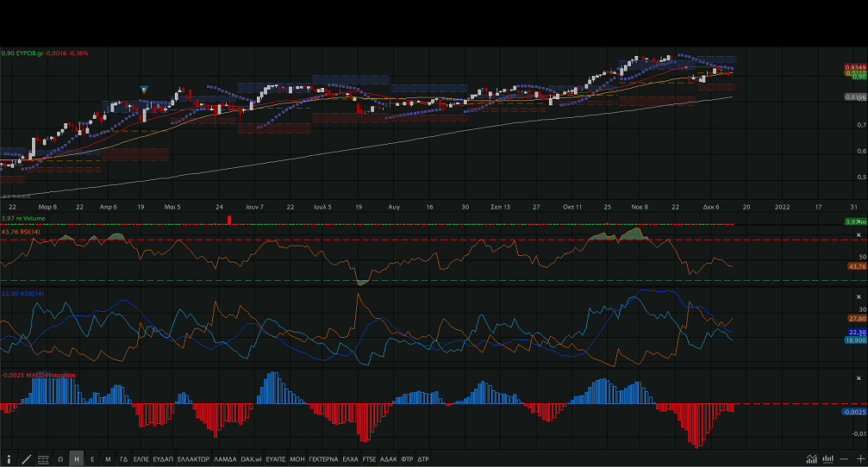The width and height of the screenshot is (868, 467).
Task: Close the RSI(14) indicator panel
Action: click(858, 234)
